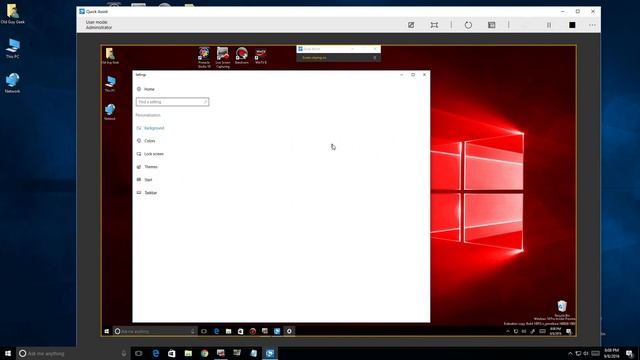Open File Explorer on the local taskbar
The height and width of the screenshot is (360, 640).
[x=188, y=353]
